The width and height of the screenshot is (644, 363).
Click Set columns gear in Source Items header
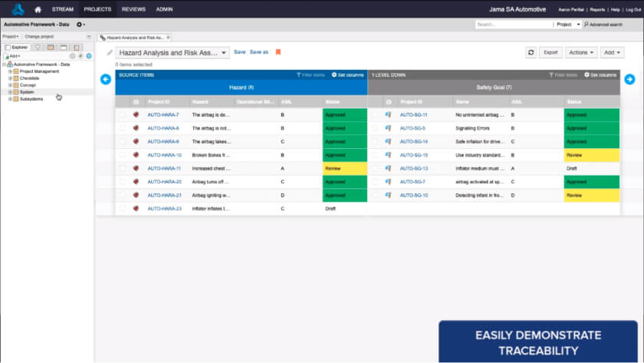(x=347, y=75)
